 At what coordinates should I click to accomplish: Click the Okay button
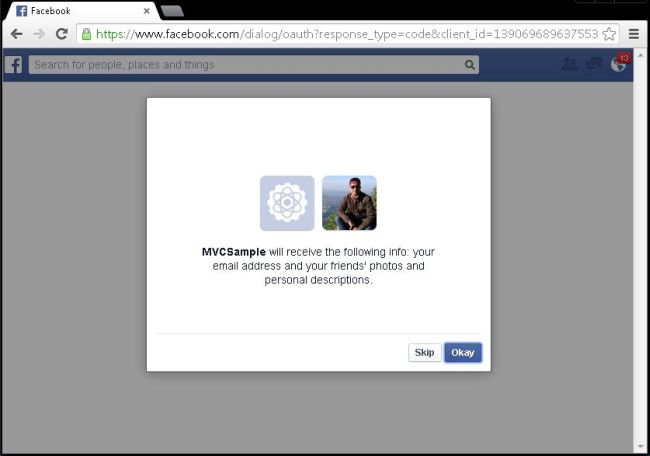pos(463,352)
